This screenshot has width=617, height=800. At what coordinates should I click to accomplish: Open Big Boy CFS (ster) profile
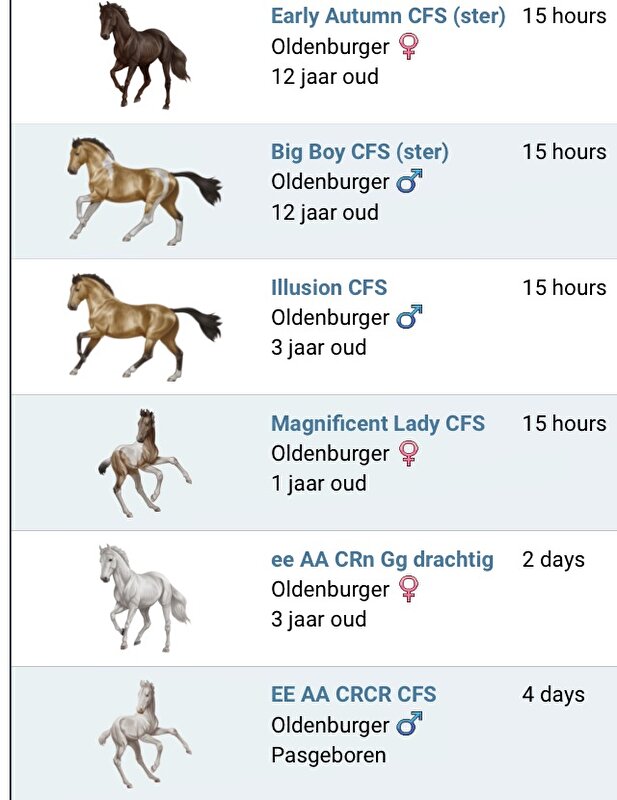point(357,150)
